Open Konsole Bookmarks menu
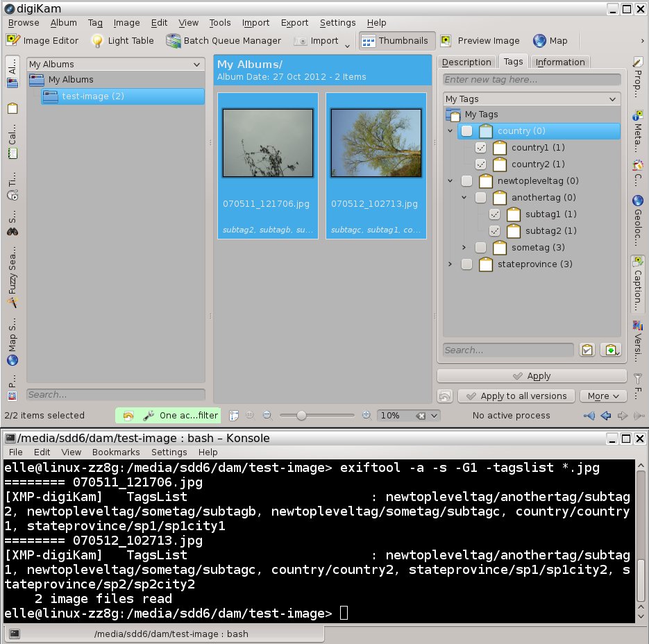649x644 pixels. 116,452
